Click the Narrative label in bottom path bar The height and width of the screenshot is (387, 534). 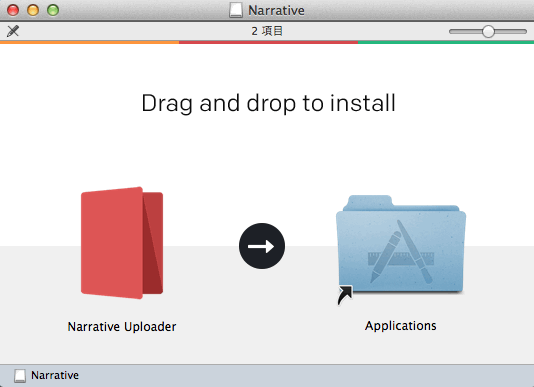tap(55, 375)
